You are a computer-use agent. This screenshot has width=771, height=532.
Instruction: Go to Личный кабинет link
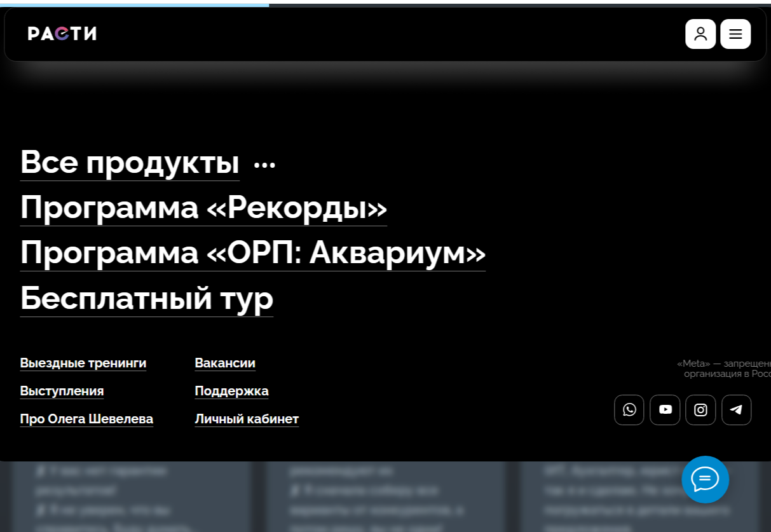(247, 419)
